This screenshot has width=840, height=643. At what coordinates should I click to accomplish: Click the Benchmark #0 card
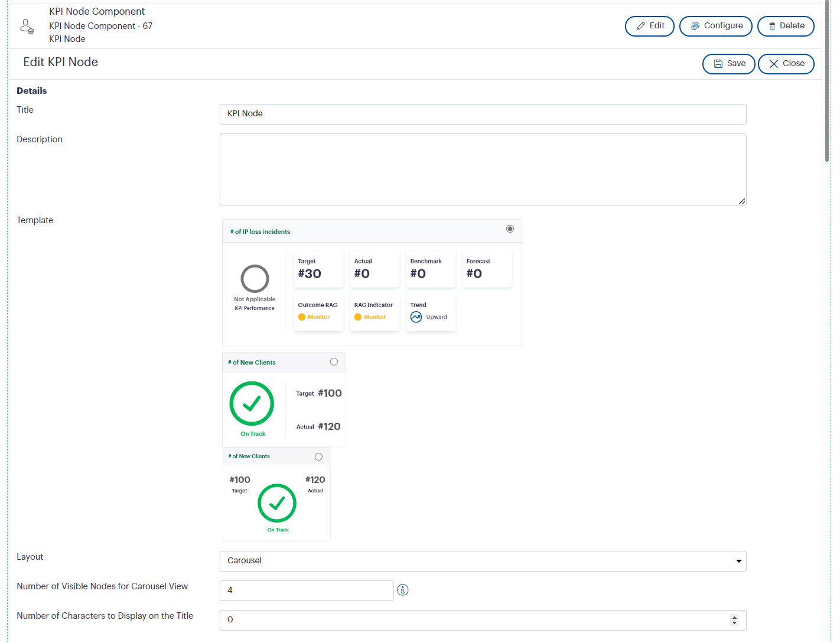431,269
